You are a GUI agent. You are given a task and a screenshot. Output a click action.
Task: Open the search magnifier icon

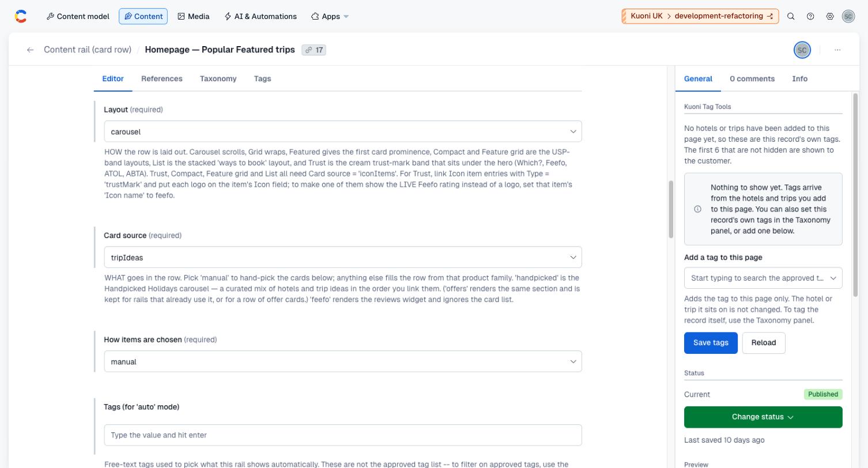point(791,16)
